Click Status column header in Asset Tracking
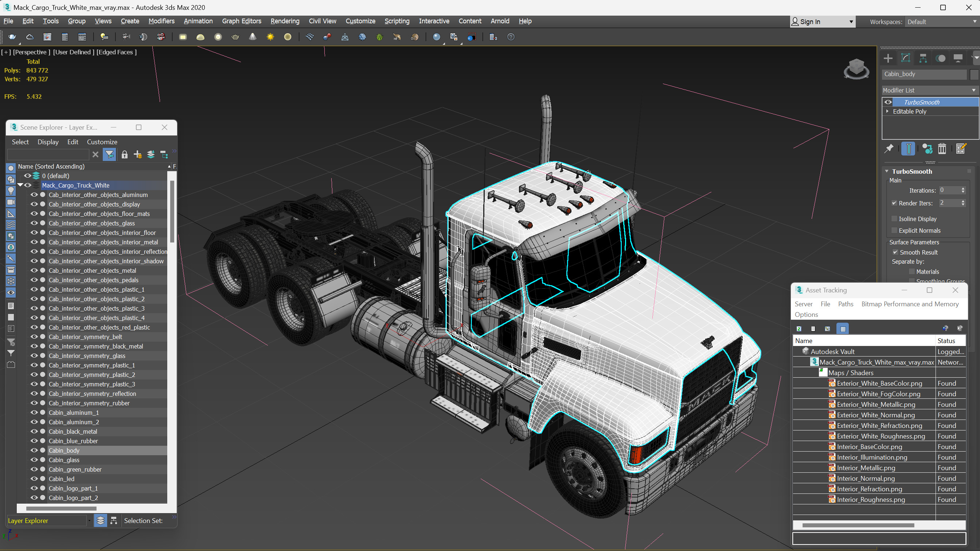980x551 pixels. [x=950, y=341]
